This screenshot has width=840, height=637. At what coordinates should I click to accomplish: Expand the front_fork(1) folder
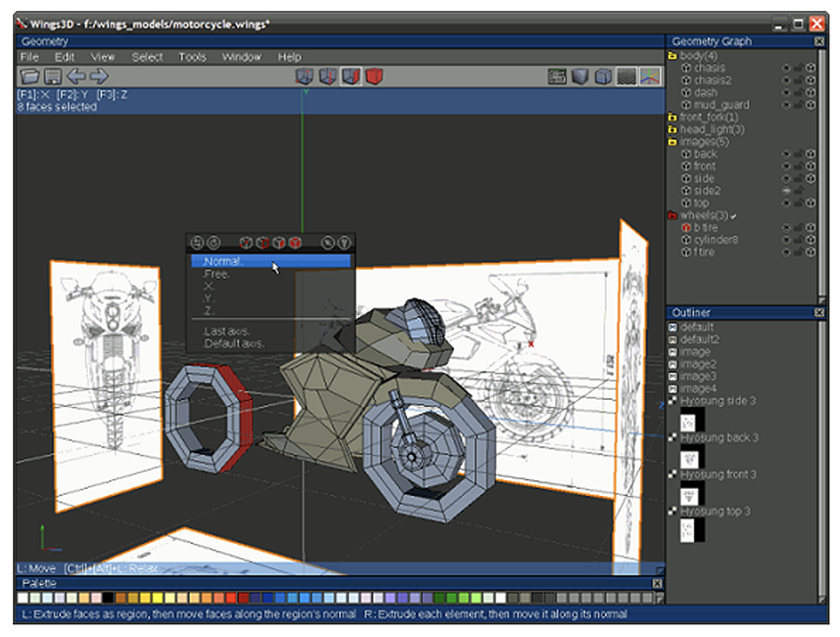pos(673,118)
